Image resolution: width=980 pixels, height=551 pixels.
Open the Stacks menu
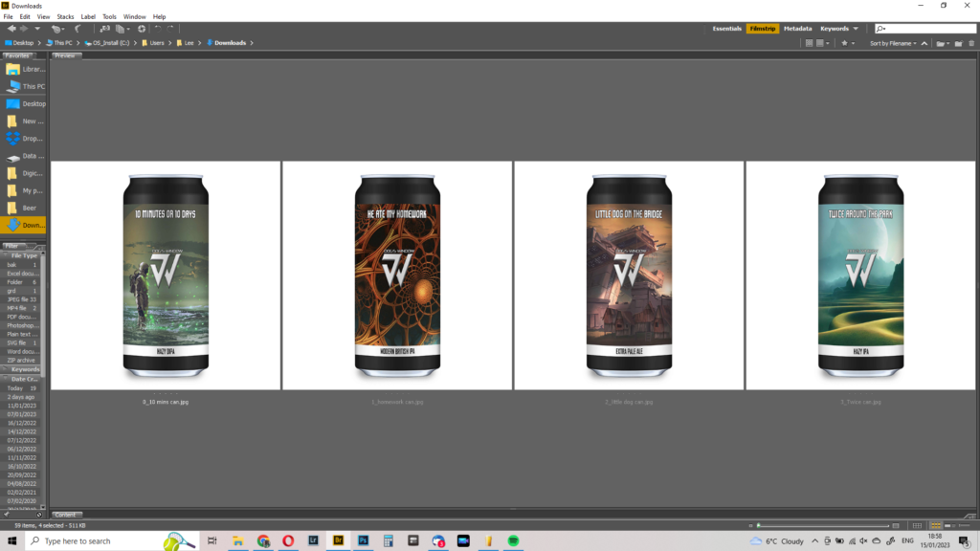pyautogui.click(x=65, y=16)
